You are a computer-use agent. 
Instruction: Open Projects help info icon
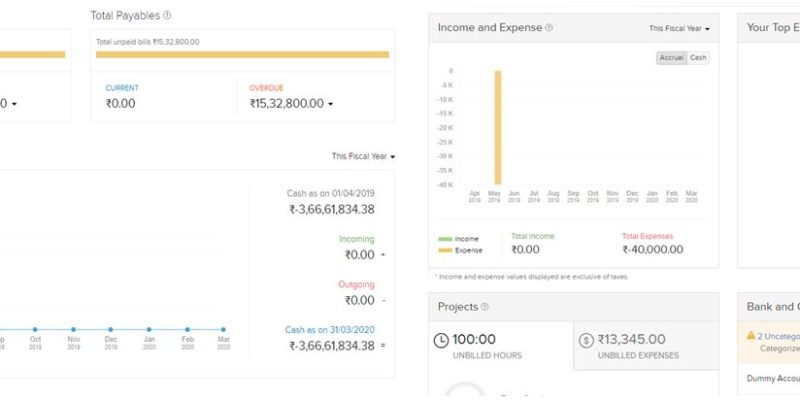click(485, 307)
